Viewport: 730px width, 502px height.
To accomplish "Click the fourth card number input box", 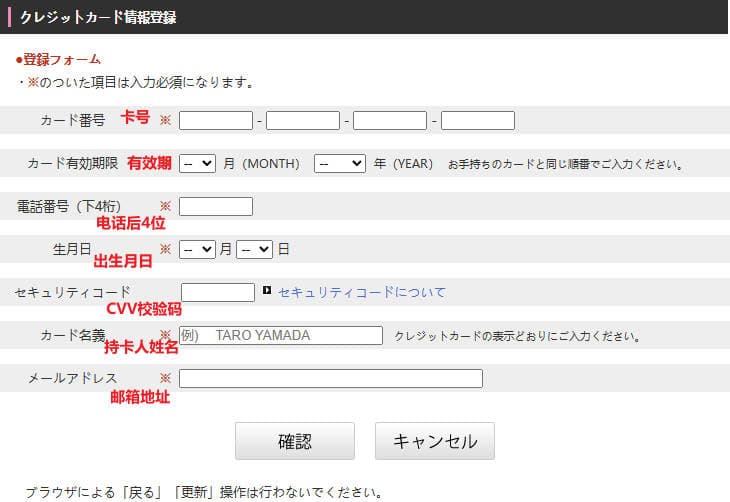I will point(478,121).
